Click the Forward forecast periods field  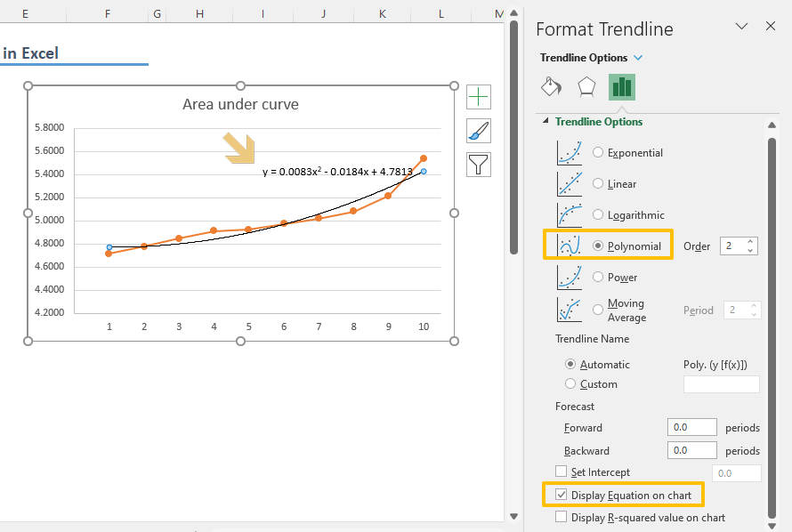point(692,427)
